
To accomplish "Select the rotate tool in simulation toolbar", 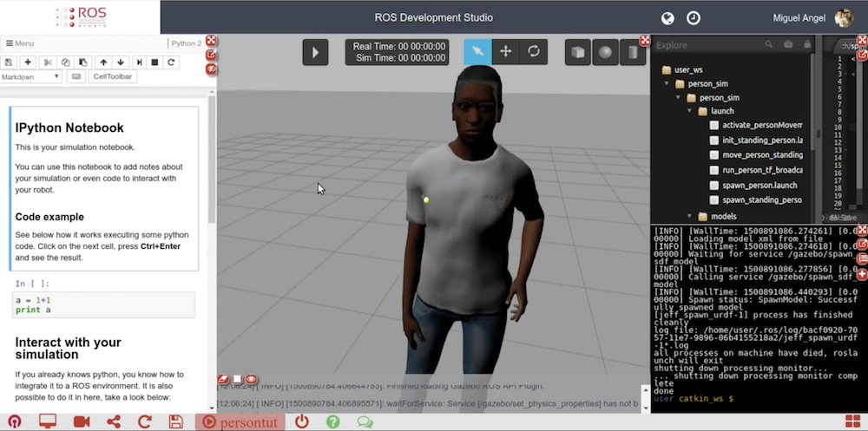I will 534,51.
